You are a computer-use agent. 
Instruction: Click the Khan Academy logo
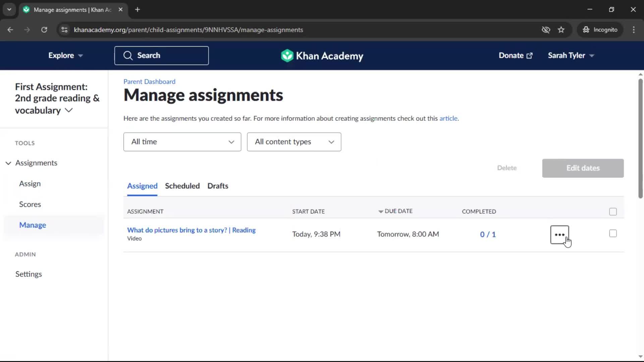[x=322, y=56]
